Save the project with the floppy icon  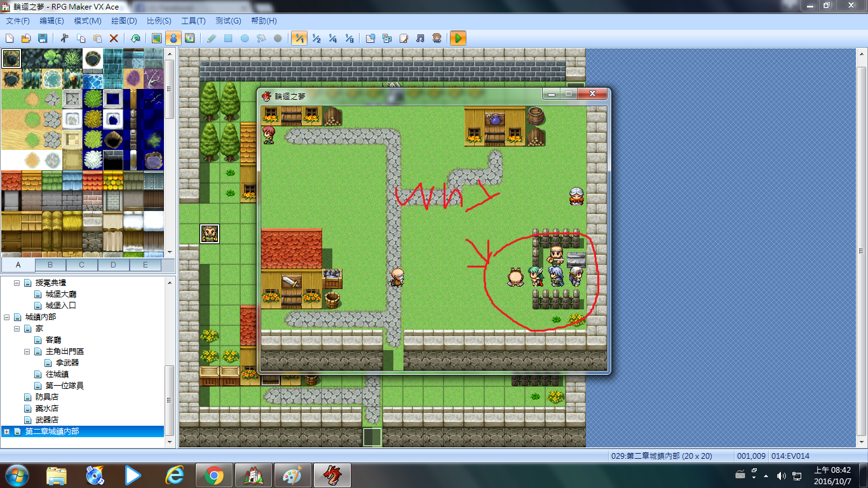tap(43, 38)
